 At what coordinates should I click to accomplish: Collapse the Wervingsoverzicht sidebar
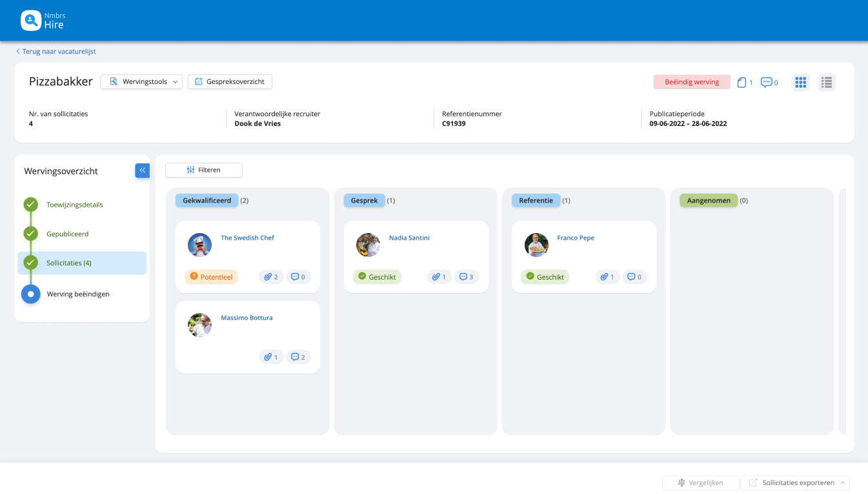[142, 170]
